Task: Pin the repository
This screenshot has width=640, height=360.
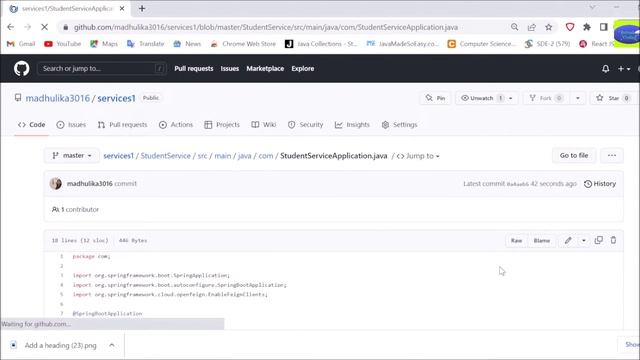Action: (x=435, y=98)
